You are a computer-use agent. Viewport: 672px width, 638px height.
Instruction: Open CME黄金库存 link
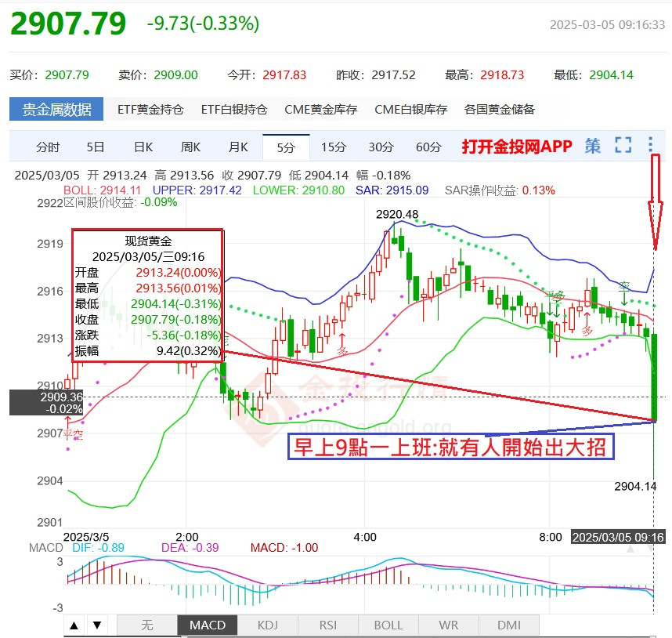pos(321,109)
